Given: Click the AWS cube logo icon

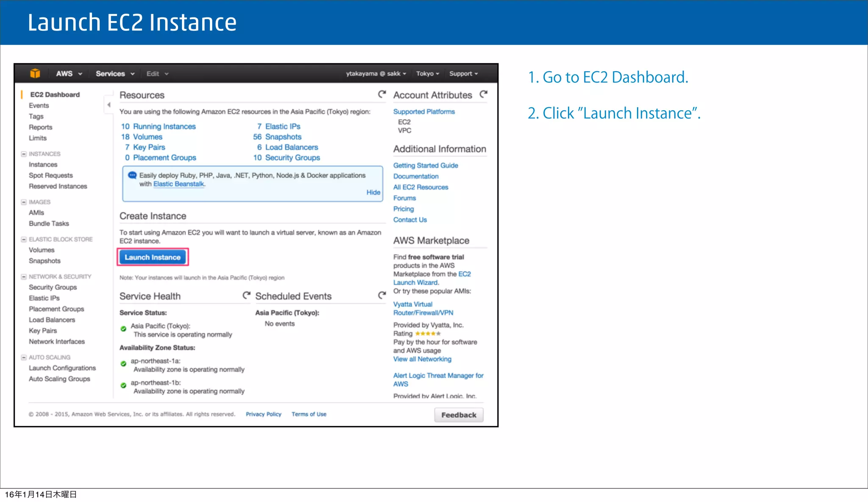Looking at the screenshot, I should click(x=35, y=73).
